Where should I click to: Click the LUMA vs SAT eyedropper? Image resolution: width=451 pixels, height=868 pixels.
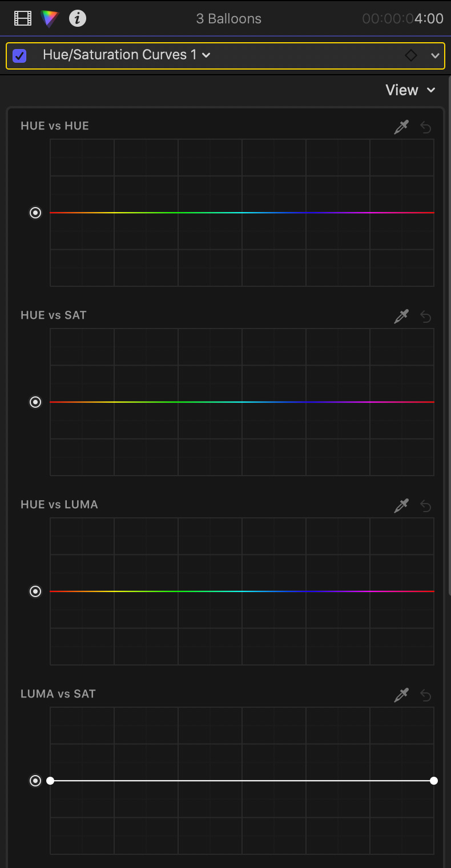click(401, 695)
